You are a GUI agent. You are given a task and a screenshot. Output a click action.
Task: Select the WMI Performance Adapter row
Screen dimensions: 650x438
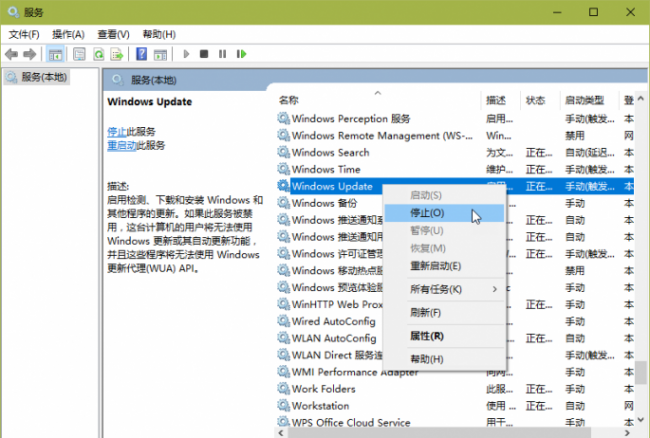[x=455, y=372]
